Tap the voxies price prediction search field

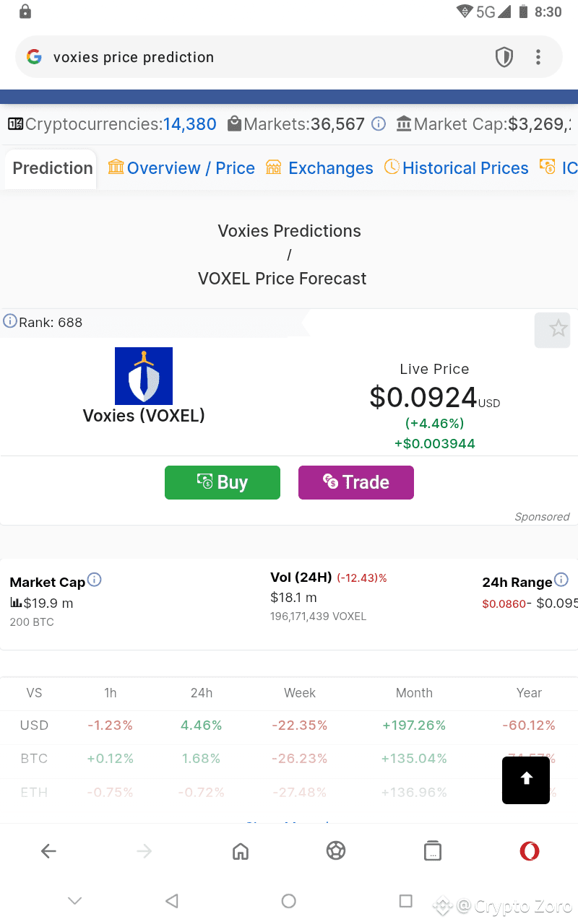[x=217, y=56]
